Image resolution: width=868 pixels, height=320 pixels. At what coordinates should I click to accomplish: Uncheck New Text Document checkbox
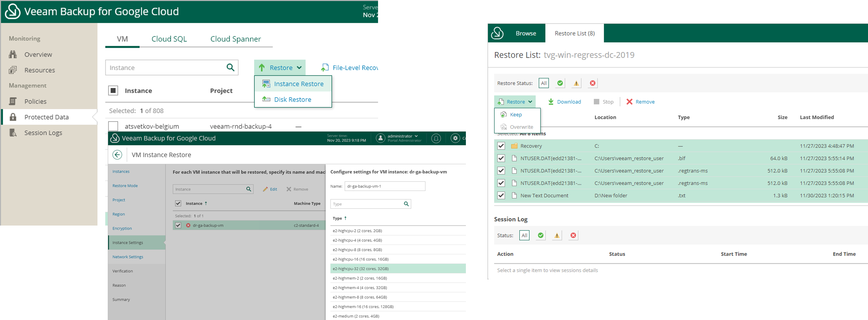501,195
